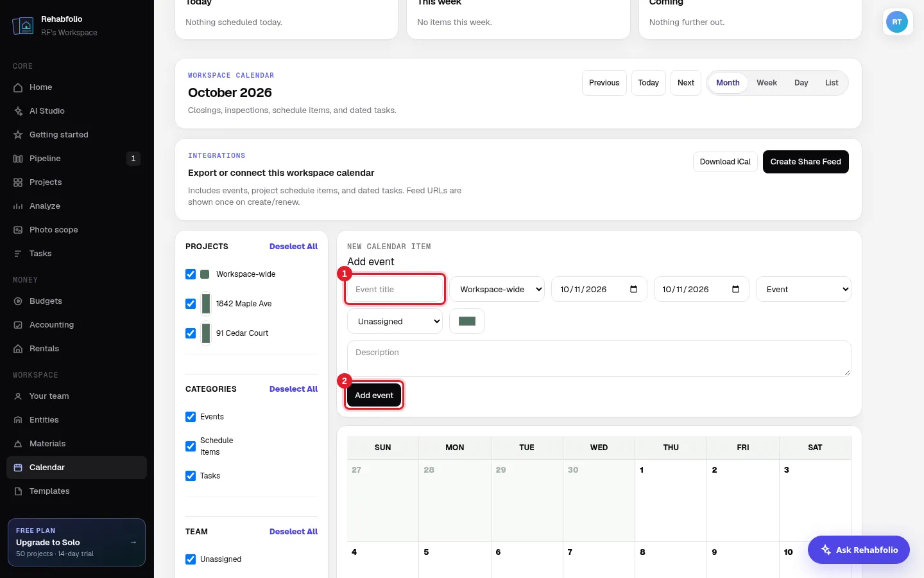
Task: Open the RT user avatar
Action: [897, 22]
